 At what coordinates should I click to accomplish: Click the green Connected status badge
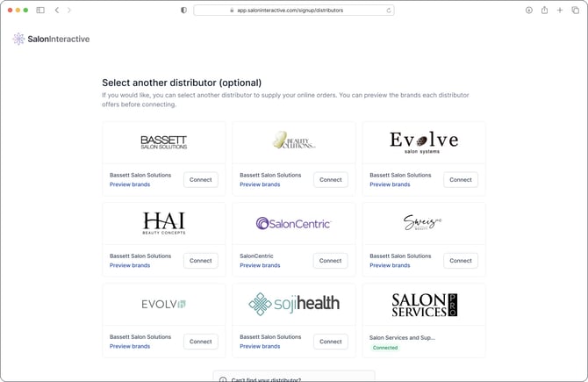tap(385, 348)
